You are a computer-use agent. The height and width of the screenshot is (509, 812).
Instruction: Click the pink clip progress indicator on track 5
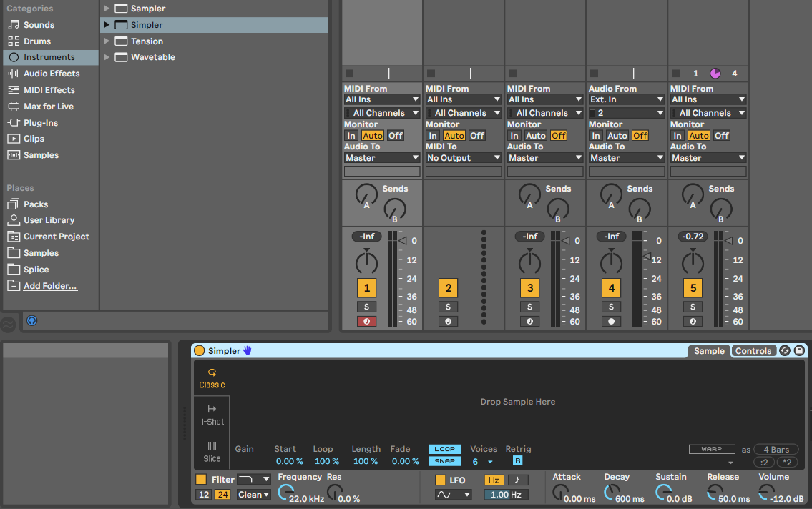pyautogui.click(x=715, y=74)
